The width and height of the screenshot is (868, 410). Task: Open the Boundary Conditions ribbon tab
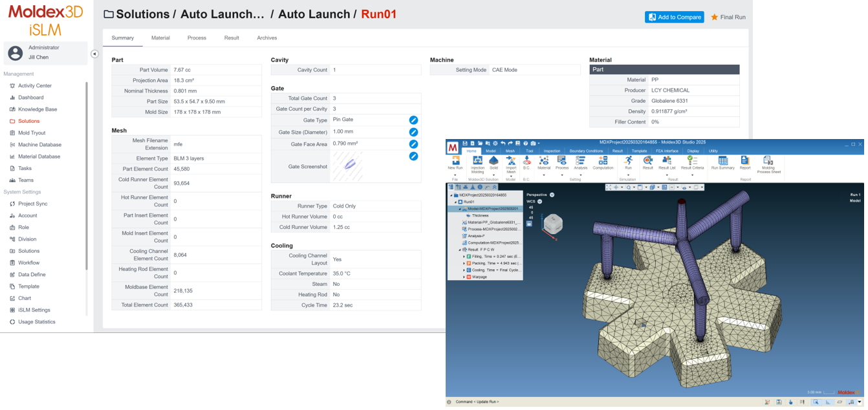pos(585,151)
